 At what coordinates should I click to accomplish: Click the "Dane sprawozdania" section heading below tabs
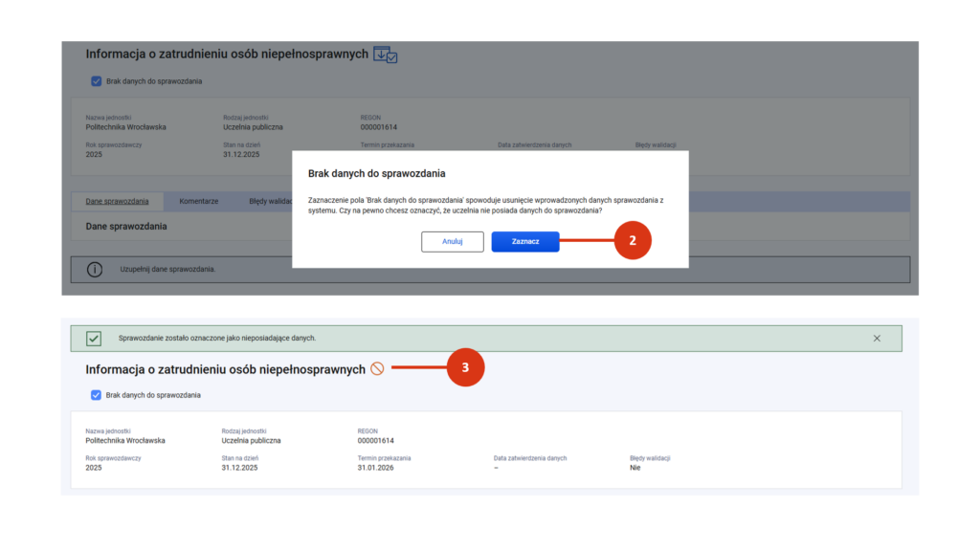point(126,227)
